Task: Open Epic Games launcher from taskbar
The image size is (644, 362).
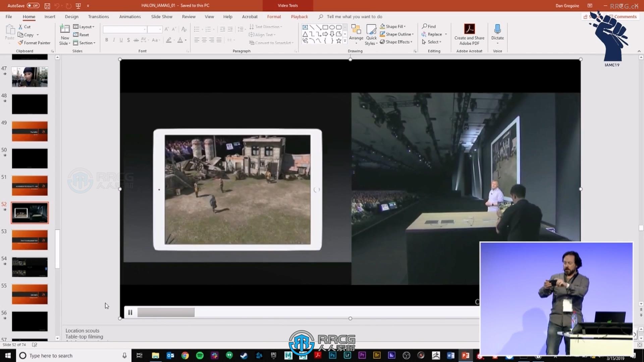Action: (x=274, y=356)
